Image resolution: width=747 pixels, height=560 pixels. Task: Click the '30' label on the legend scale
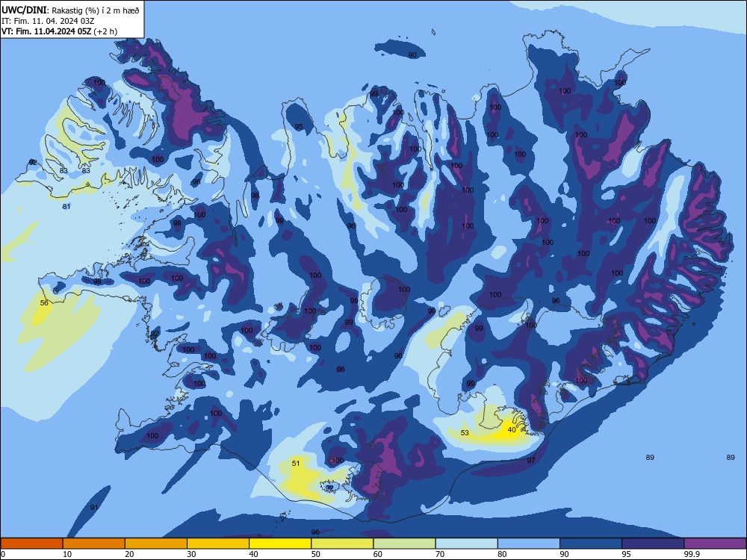[191, 554]
